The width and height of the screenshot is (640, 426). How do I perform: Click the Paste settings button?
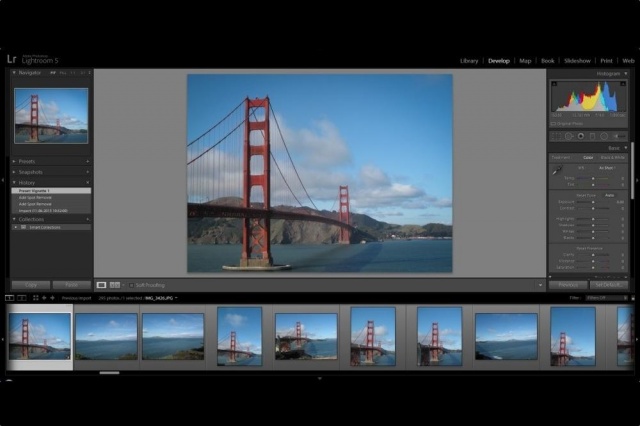pos(71,285)
